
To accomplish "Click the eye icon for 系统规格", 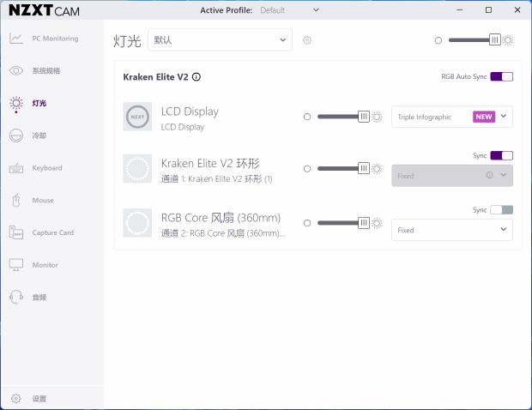I will coord(16,70).
